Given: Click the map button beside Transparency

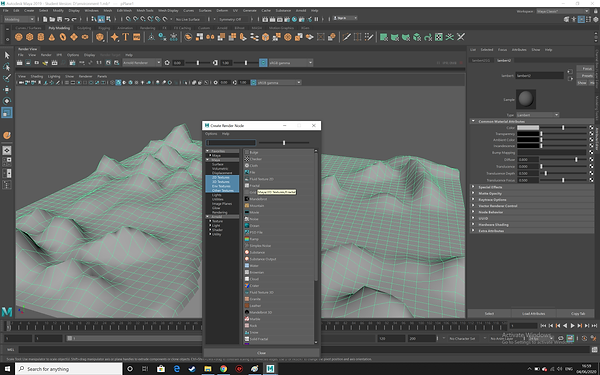Looking at the screenshot, I should pyautogui.click(x=591, y=134).
